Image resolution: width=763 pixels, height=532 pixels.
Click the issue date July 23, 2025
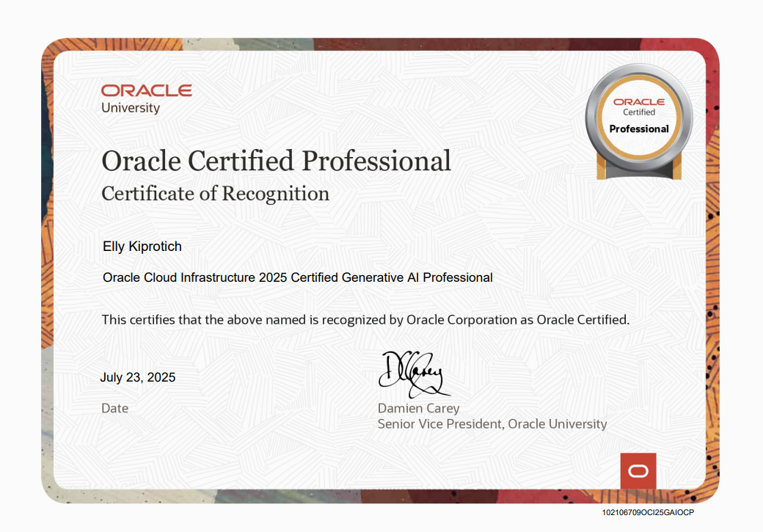pos(138,378)
